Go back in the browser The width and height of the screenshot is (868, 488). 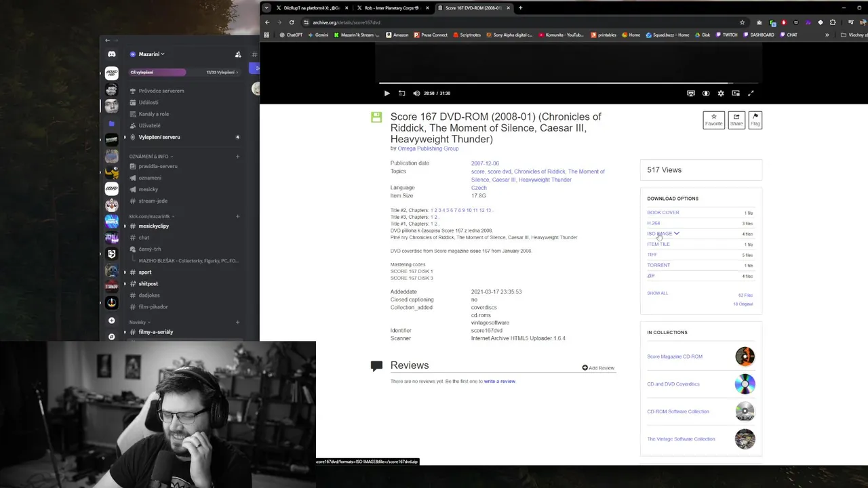[x=267, y=22]
